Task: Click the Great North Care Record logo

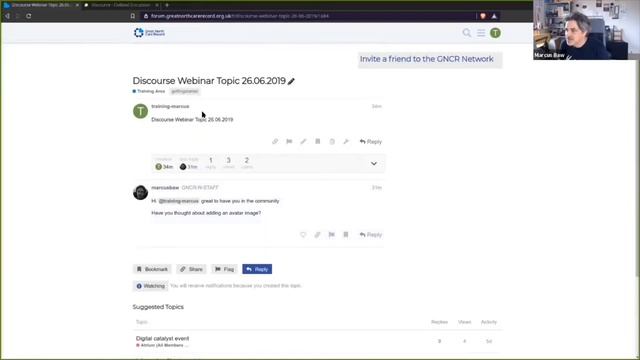Action: coord(149,32)
